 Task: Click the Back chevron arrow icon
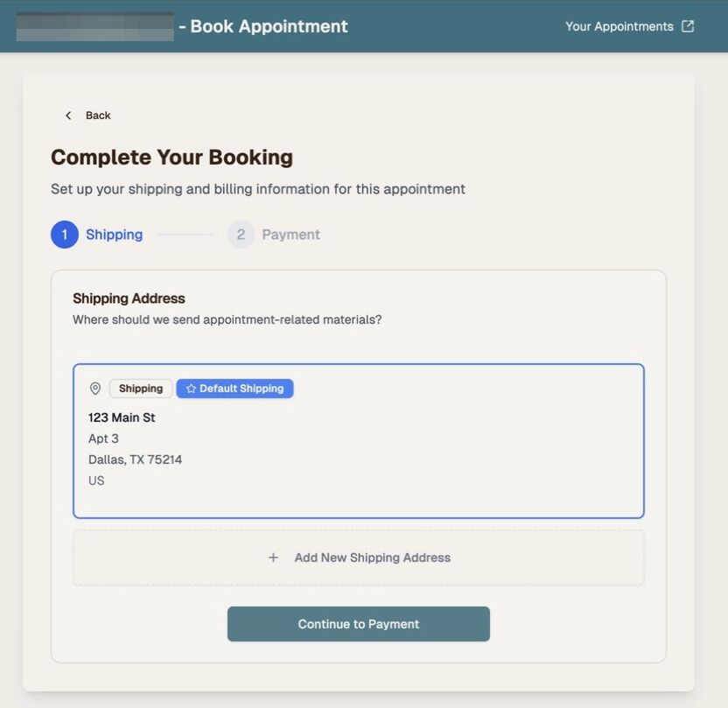click(x=68, y=116)
